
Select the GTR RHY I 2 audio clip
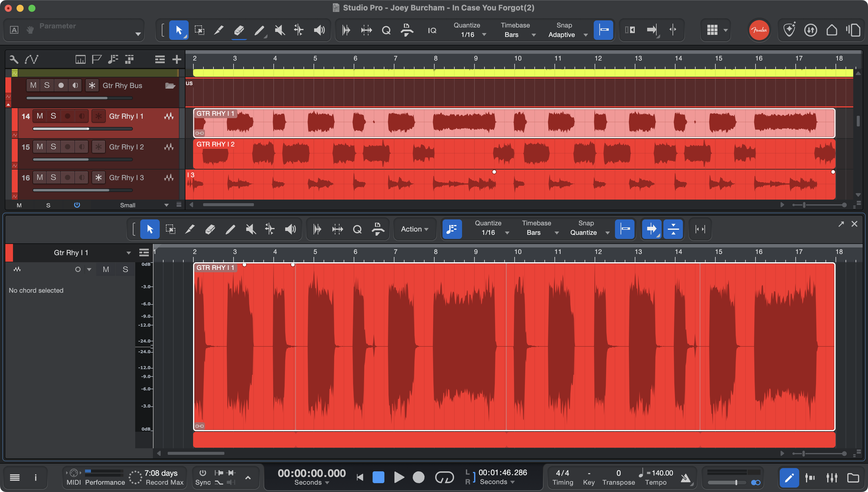click(x=514, y=154)
